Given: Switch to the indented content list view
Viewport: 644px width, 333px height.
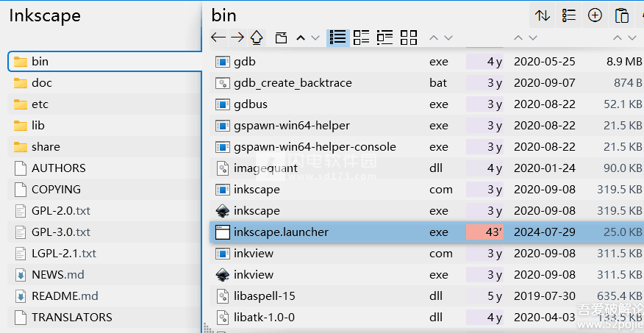Looking at the screenshot, I should [384, 37].
